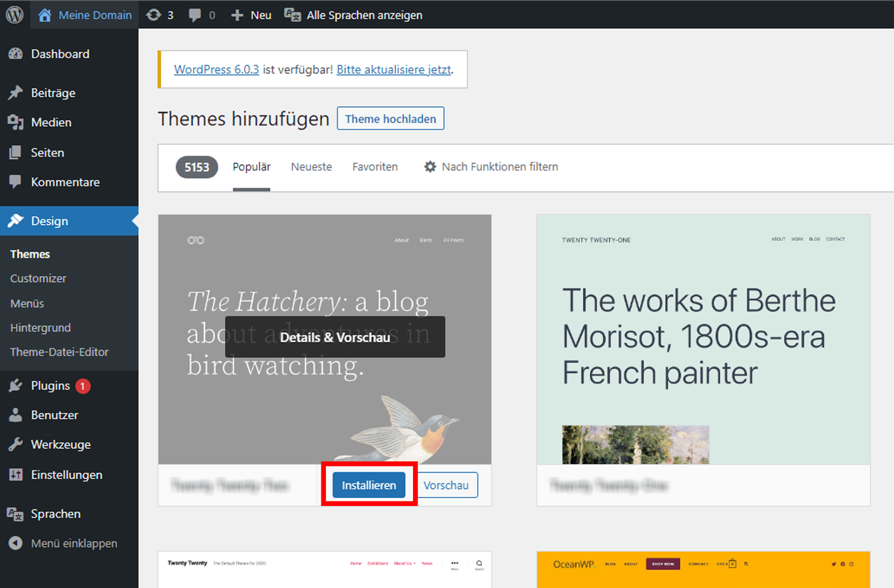Click the Details & Vorschau overlay

tap(335, 338)
